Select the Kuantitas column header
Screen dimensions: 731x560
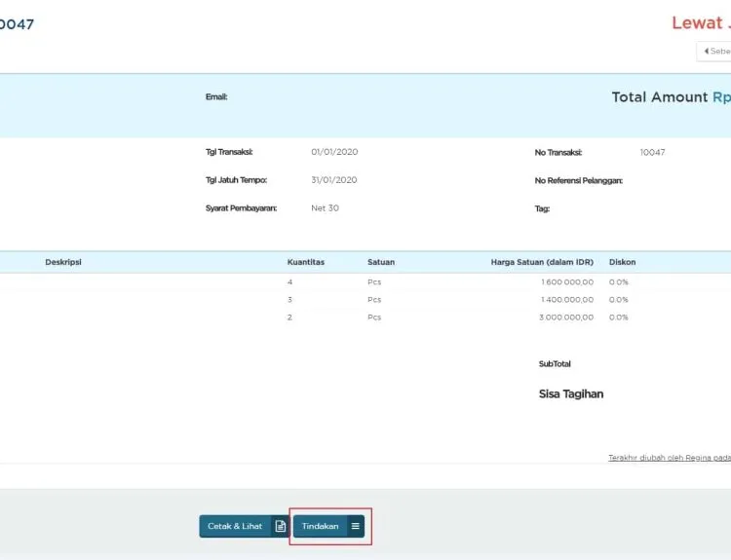pyautogui.click(x=305, y=262)
